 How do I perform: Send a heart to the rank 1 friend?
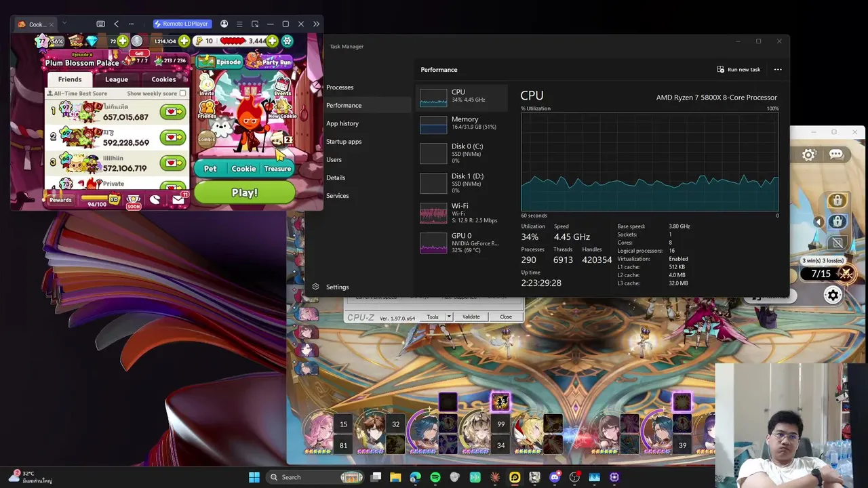tap(172, 112)
